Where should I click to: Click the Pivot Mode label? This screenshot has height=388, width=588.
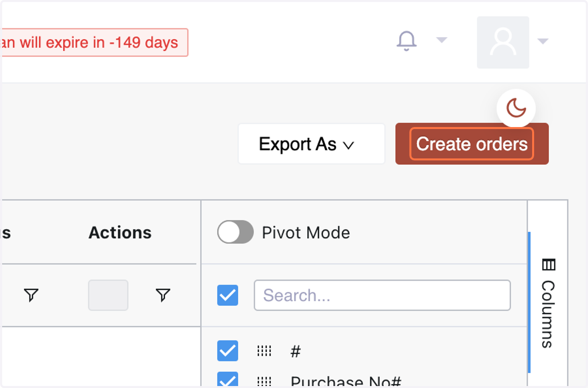(306, 233)
